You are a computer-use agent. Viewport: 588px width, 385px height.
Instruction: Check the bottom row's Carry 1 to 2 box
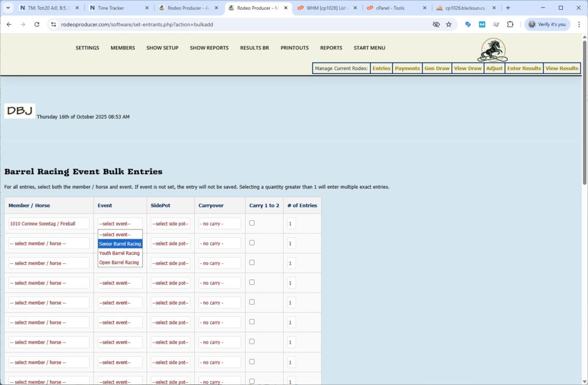point(252,380)
